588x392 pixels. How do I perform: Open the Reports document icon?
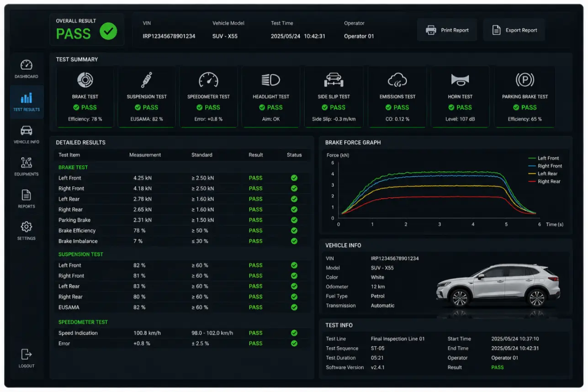click(x=26, y=195)
